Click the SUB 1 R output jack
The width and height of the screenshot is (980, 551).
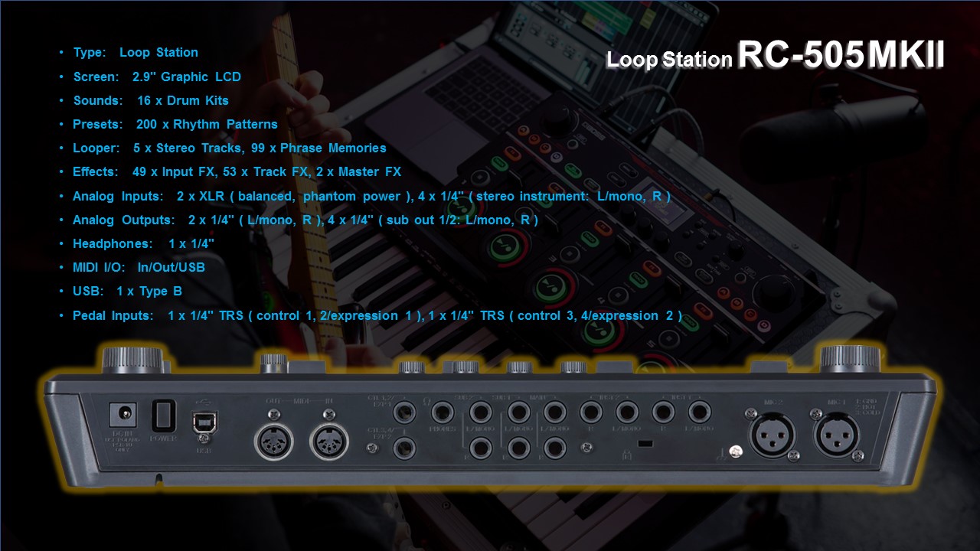tap(519, 448)
